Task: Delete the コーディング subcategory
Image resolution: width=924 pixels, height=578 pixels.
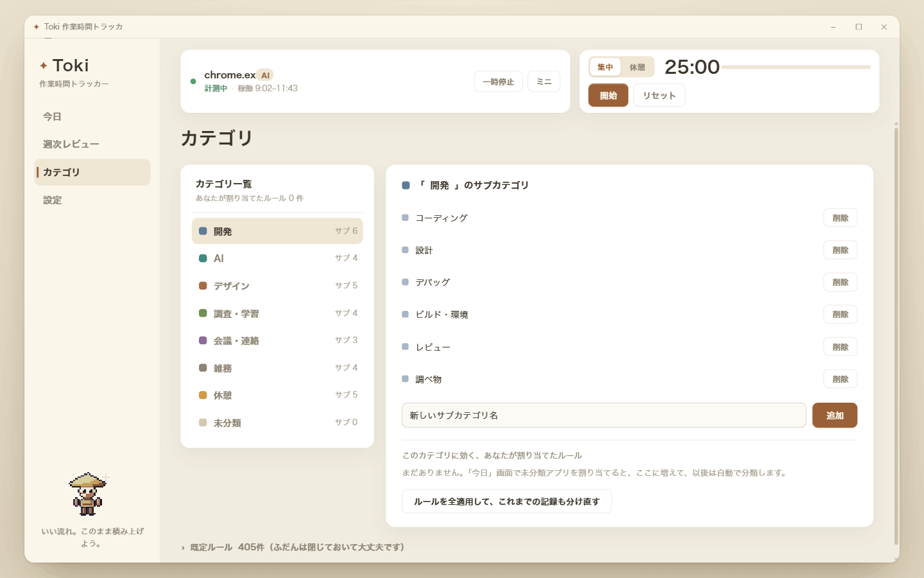Action: pyautogui.click(x=840, y=218)
